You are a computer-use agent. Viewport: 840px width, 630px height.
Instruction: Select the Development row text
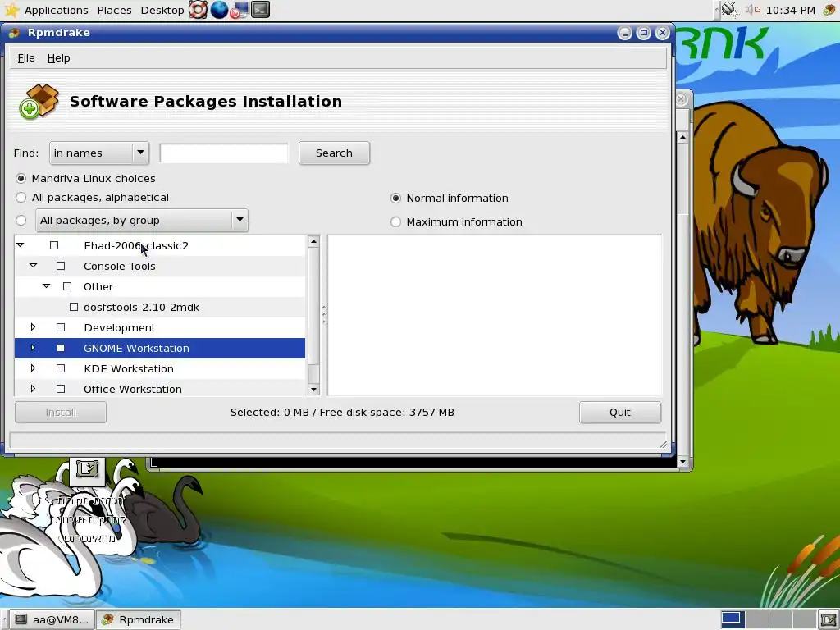120,327
